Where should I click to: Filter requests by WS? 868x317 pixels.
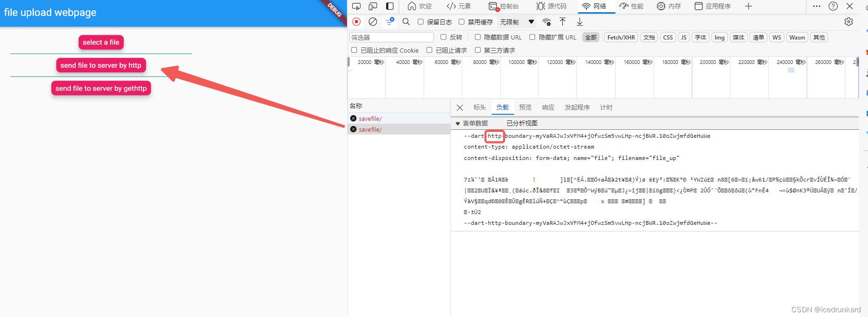(x=777, y=37)
